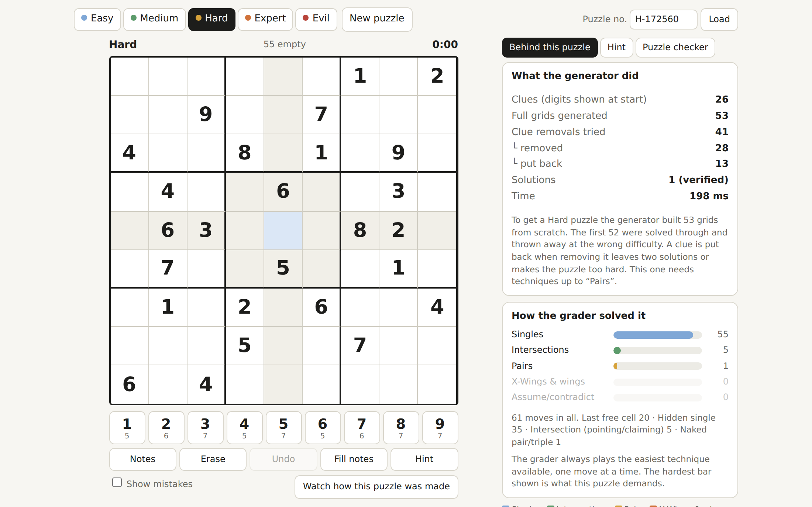812x507 pixels.
Task: Load the entered puzzle number
Action: (x=719, y=19)
